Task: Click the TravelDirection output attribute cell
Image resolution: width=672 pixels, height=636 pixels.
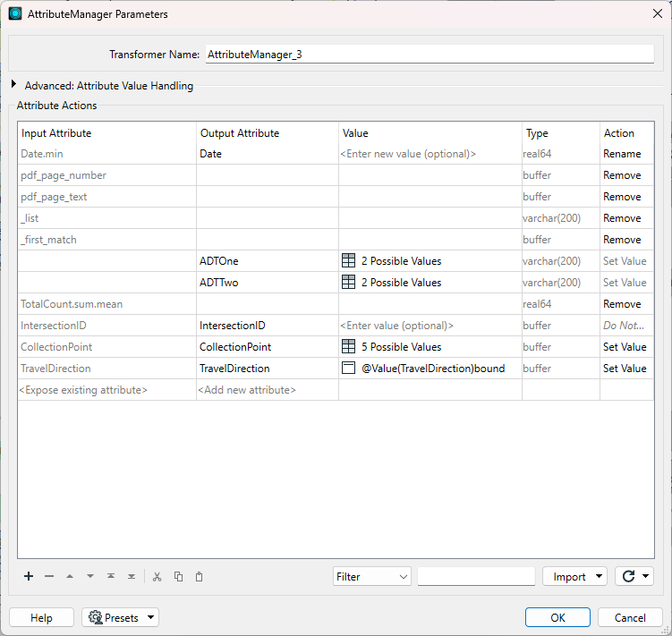Action: (x=268, y=369)
